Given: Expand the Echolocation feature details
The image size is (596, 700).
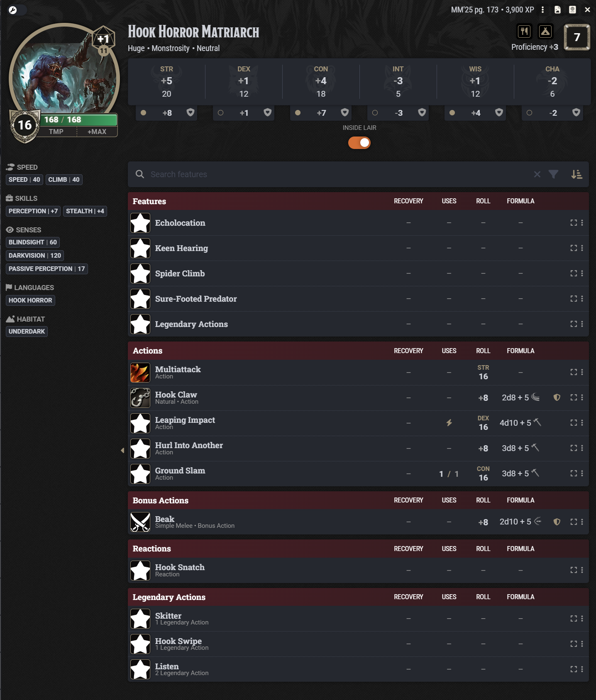Looking at the screenshot, I should (574, 223).
